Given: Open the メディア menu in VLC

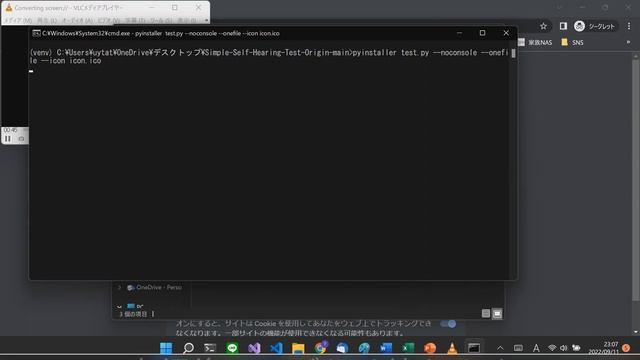Looking at the screenshot, I should tap(18, 20).
